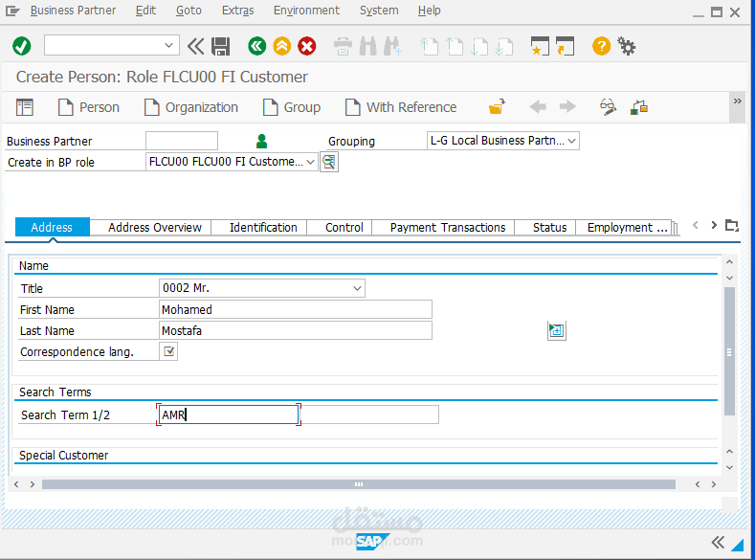The height and width of the screenshot is (560, 755).
Task: Open the Environment menu
Action: [x=307, y=11]
